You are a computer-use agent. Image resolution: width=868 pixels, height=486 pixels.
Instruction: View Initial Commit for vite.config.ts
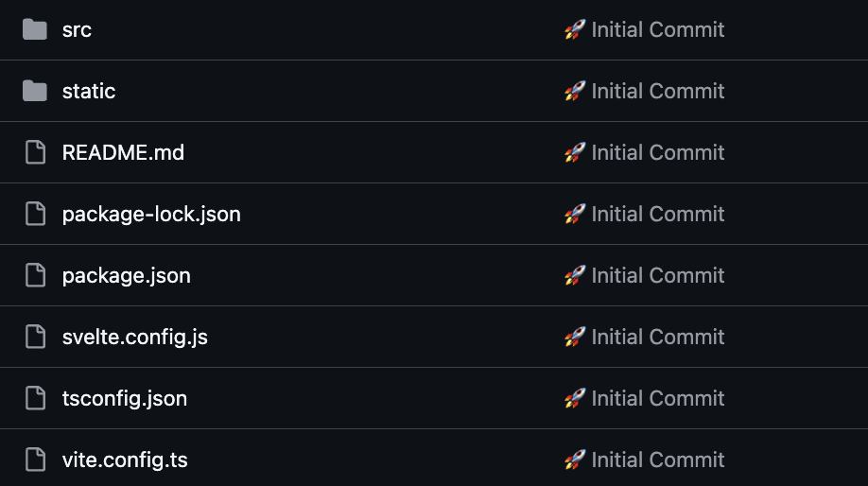[657, 460]
